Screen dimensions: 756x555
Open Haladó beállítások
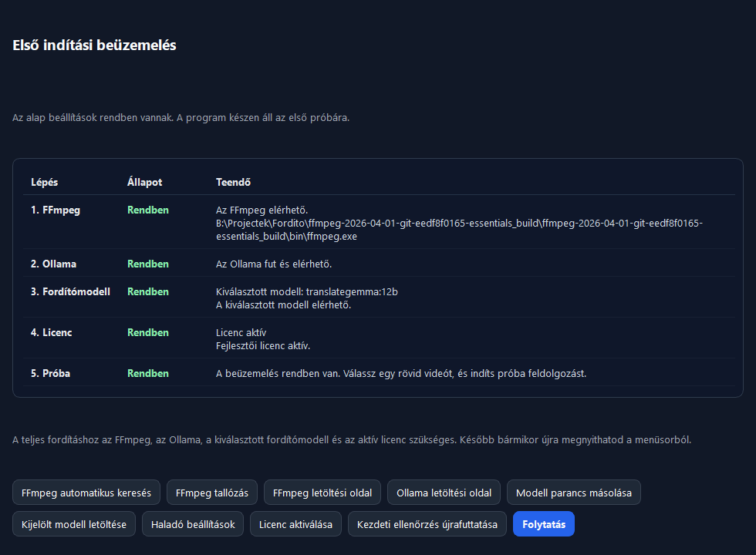(x=193, y=523)
